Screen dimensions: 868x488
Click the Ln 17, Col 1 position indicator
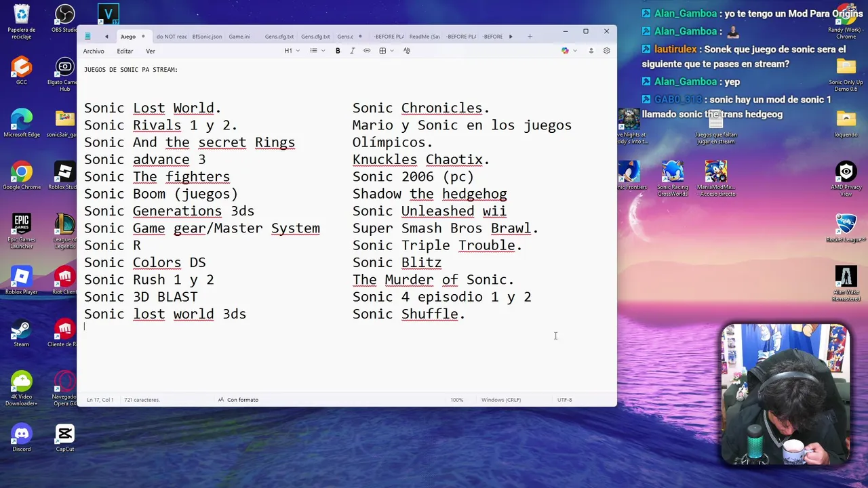(x=100, y=400)
